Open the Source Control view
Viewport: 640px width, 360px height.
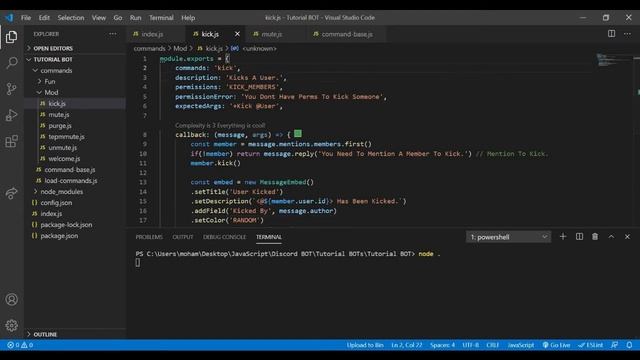click(11, 89)
